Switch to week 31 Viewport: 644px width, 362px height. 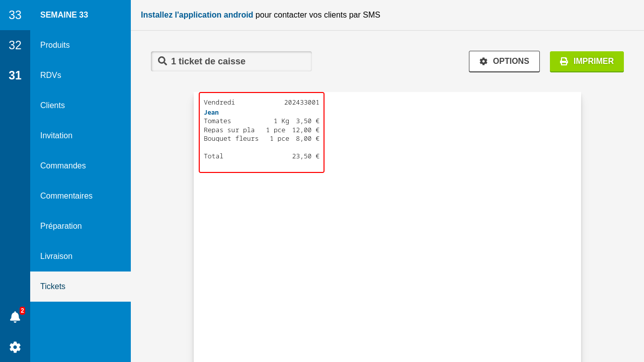point(15,75)
